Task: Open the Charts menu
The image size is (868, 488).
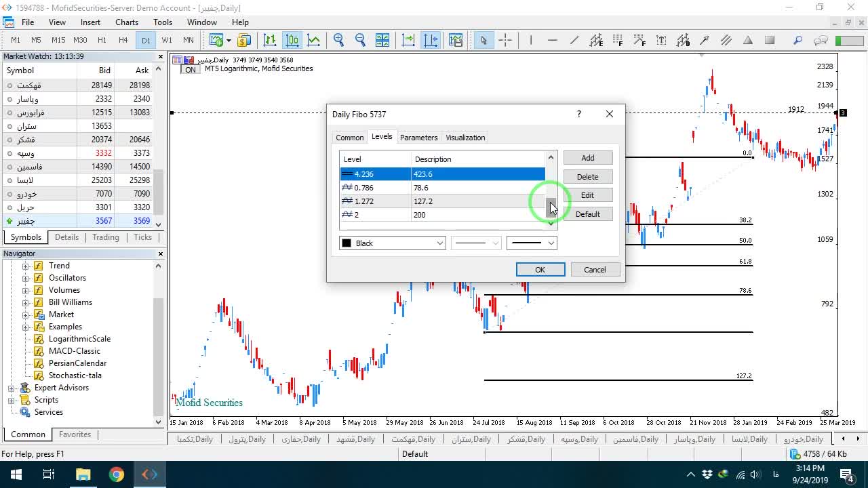Action: (x=127, y=22)
